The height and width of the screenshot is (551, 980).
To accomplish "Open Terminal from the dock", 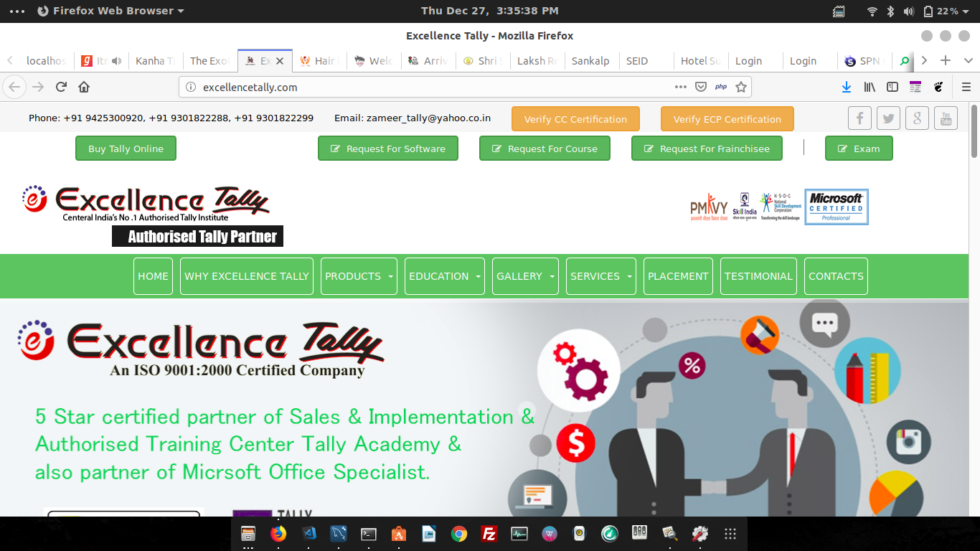I will (369, 534).
